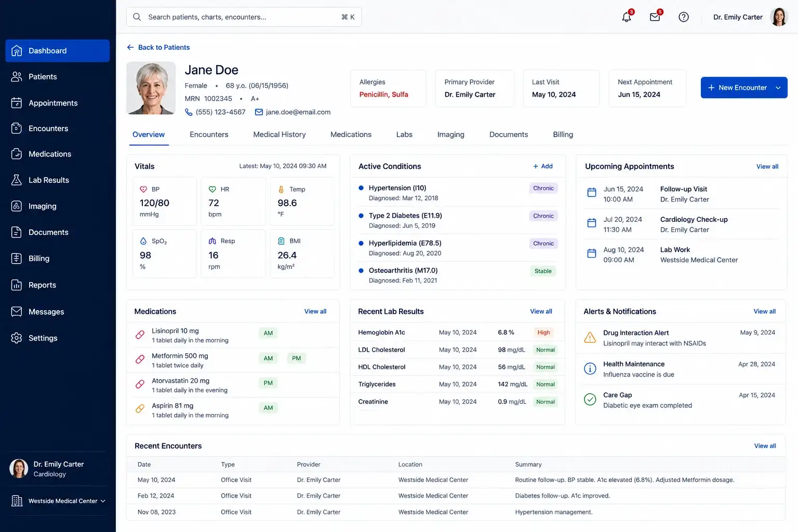Click the Appointments calendar sidebar icon

tap(17, 103)
